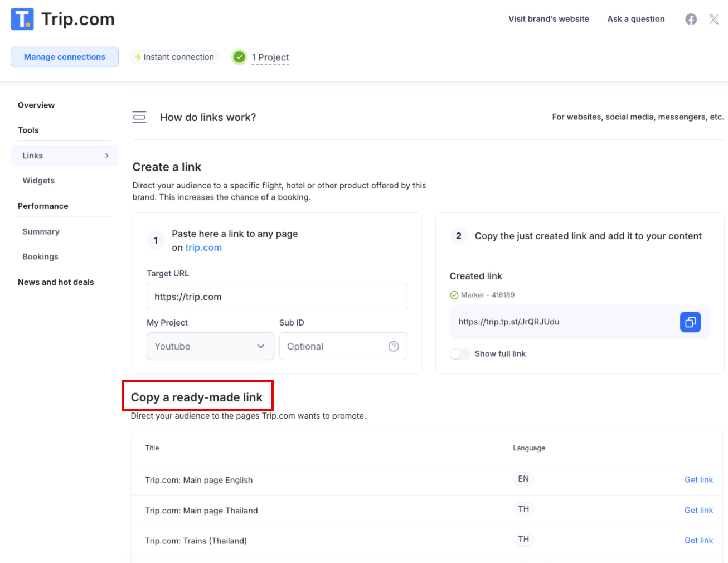Open News and hot deals
728x563 pixels.
pyautogui.click(x=56, y=282)
